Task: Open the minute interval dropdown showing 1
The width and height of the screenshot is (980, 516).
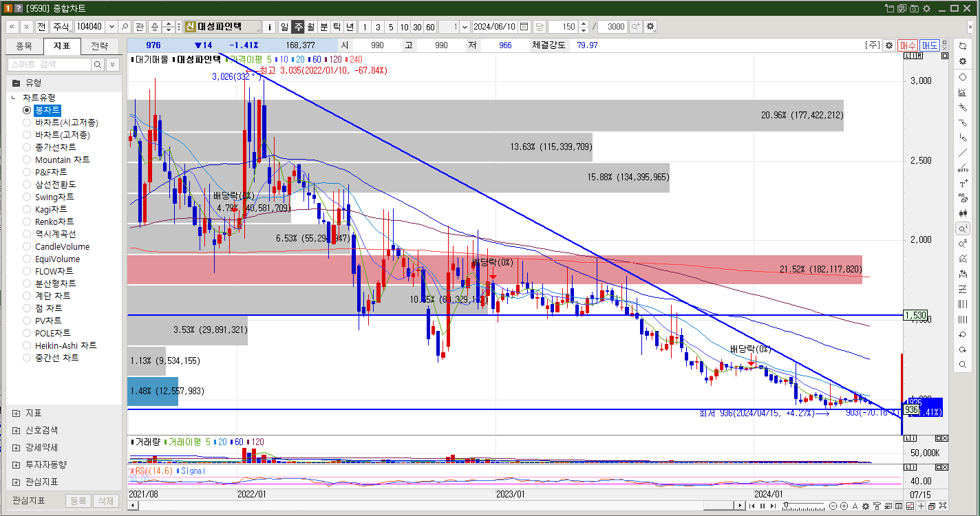Action: 465,26
